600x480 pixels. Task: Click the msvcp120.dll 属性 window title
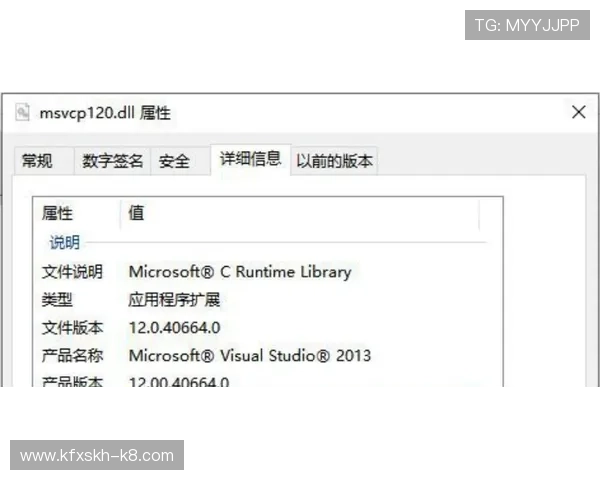click(105, 113)
